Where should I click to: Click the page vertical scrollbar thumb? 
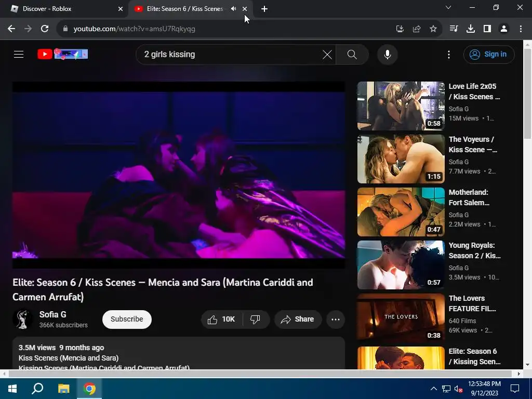pyautogui.click(x=527, y=94)
